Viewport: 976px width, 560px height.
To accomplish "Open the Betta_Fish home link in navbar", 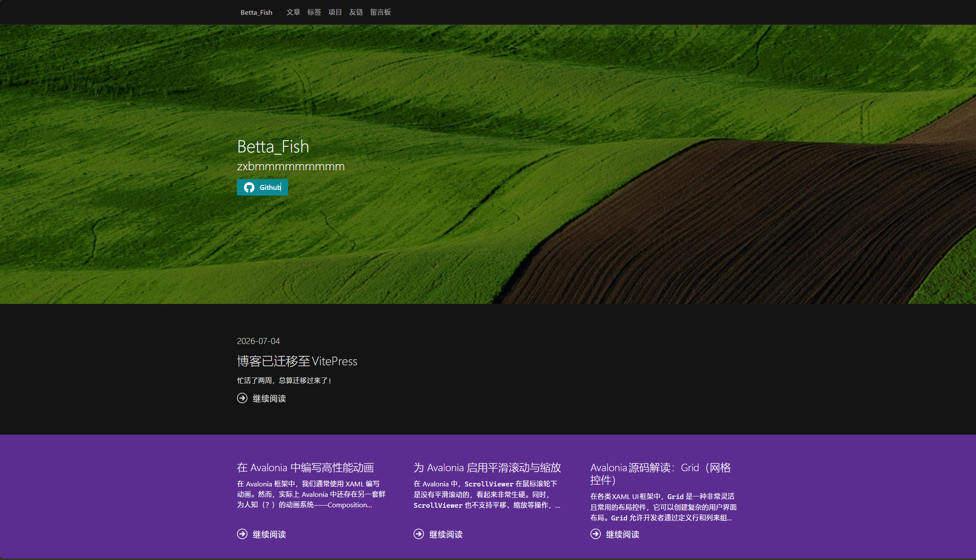I will (256, 12).
